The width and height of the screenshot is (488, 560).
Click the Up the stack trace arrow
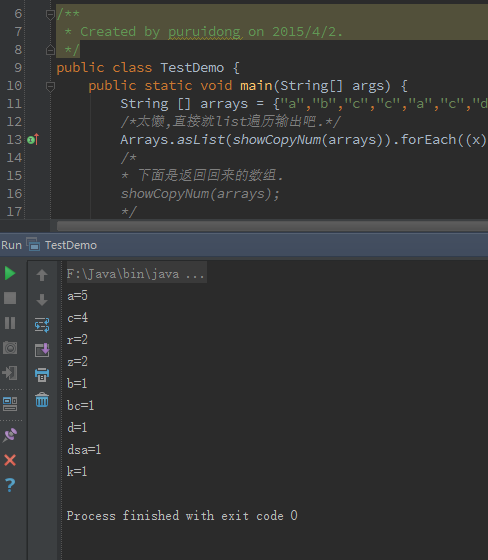click(x=42, y=275)
